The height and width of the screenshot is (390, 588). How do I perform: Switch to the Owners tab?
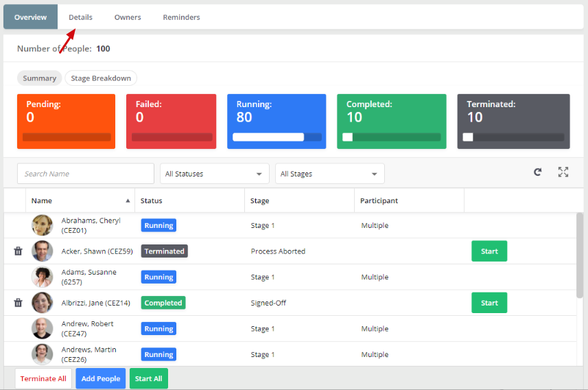pyautogui.click(x=128, y=17)
